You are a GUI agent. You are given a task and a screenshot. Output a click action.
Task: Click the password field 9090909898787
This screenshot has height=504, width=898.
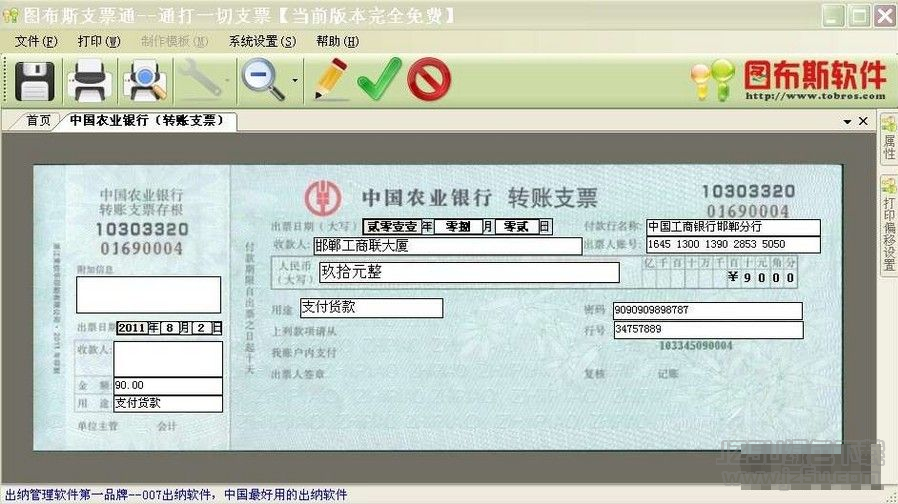coord(707,310)
